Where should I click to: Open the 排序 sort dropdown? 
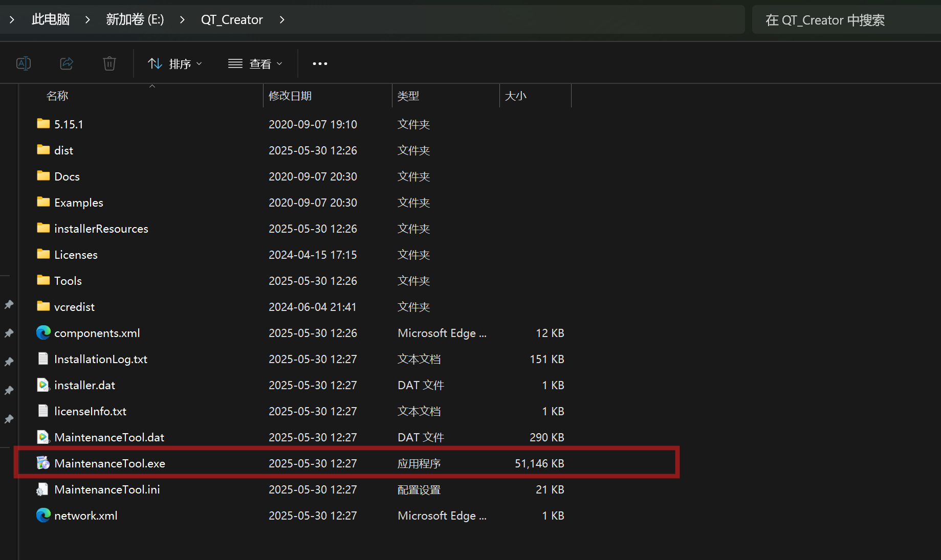[x=175, y=63]
